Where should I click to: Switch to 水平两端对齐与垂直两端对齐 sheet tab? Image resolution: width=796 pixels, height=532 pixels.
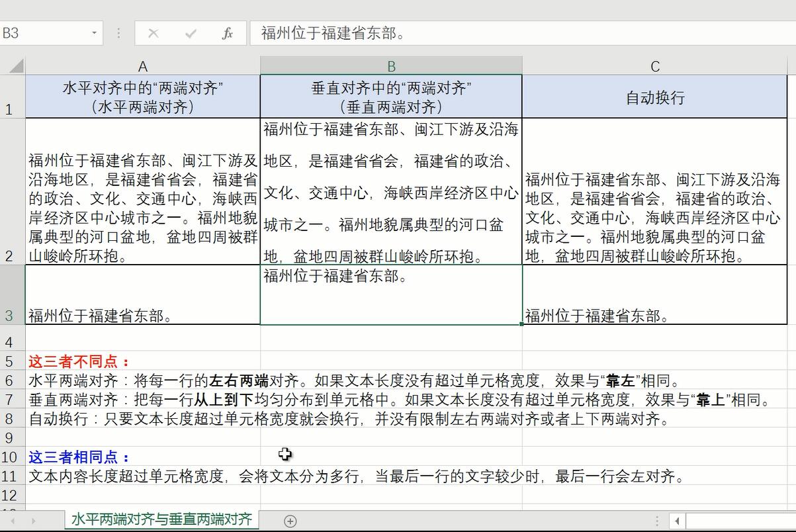point(161,519)
